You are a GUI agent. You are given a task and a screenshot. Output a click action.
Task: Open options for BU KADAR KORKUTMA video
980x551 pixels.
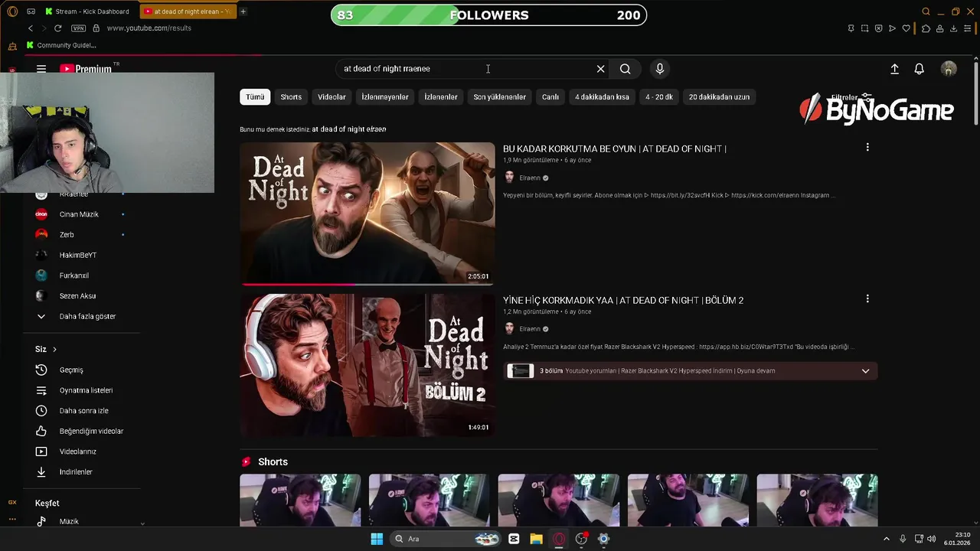pyautogui.click(x=867, y=147)
